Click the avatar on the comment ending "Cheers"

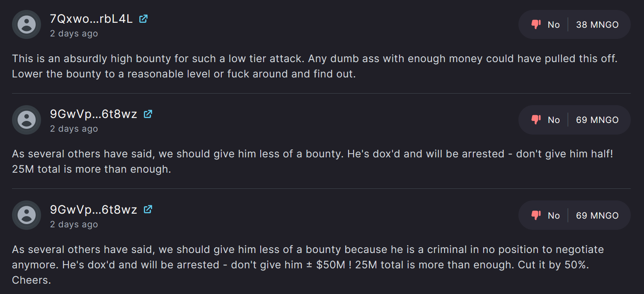27,215
